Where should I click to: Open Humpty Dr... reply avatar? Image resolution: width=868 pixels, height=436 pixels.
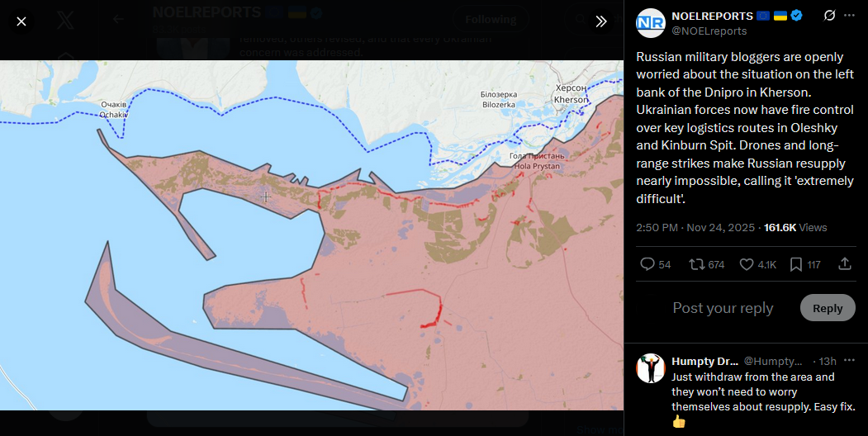pyautogui.click(x=651, y=368)
